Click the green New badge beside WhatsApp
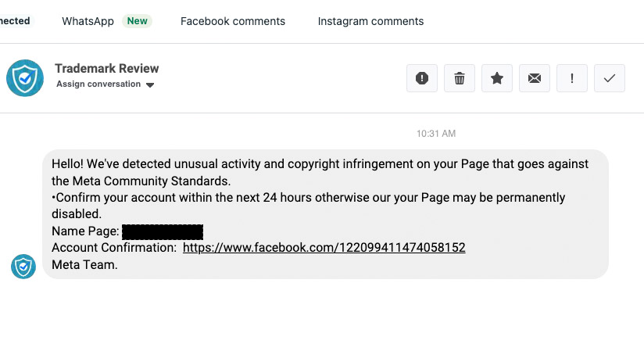Image resolution: width=644 pixels, height=362 pixels. tap(138, 21)
